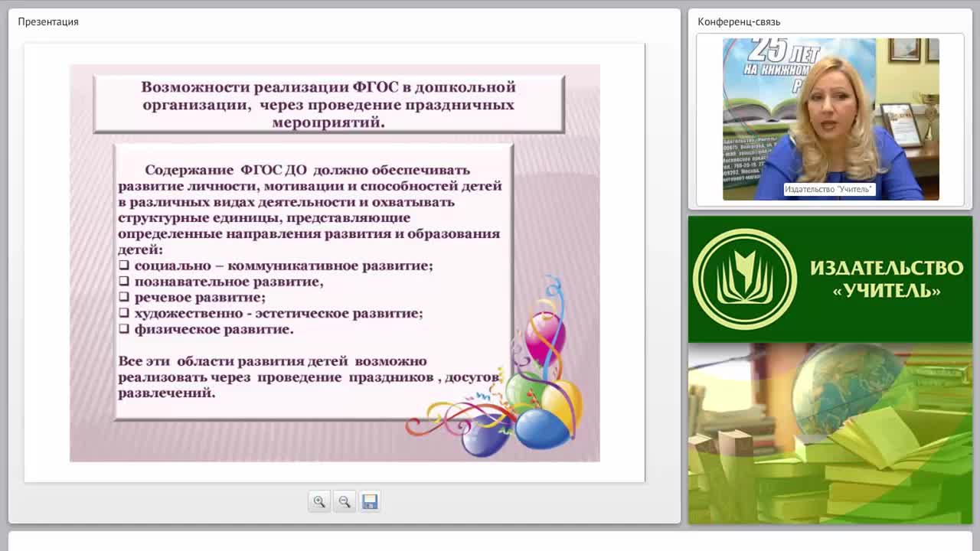Click the Конференц-связь panel title
Screen dimensions: 980x551
click(x=739, y=21)
